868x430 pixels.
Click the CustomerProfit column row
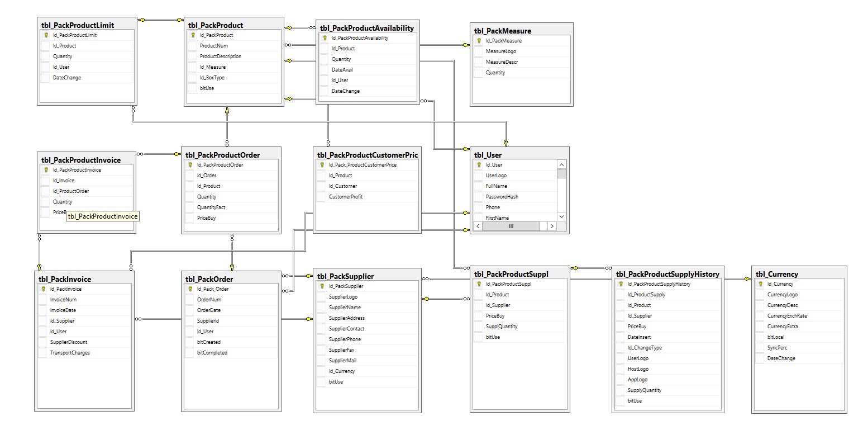367,197
